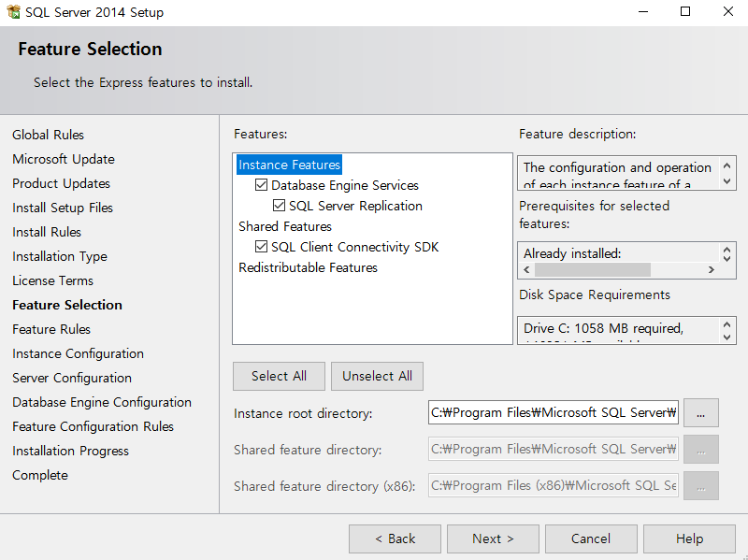
Task: Click the SQL Server Setup title bar icon
Action: (x=13, y=11)
